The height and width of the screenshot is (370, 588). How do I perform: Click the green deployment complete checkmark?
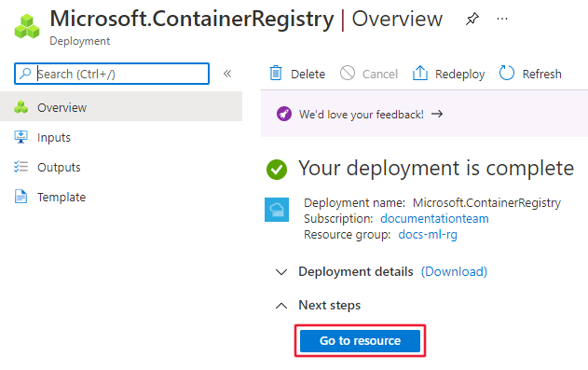coord(277,170)
